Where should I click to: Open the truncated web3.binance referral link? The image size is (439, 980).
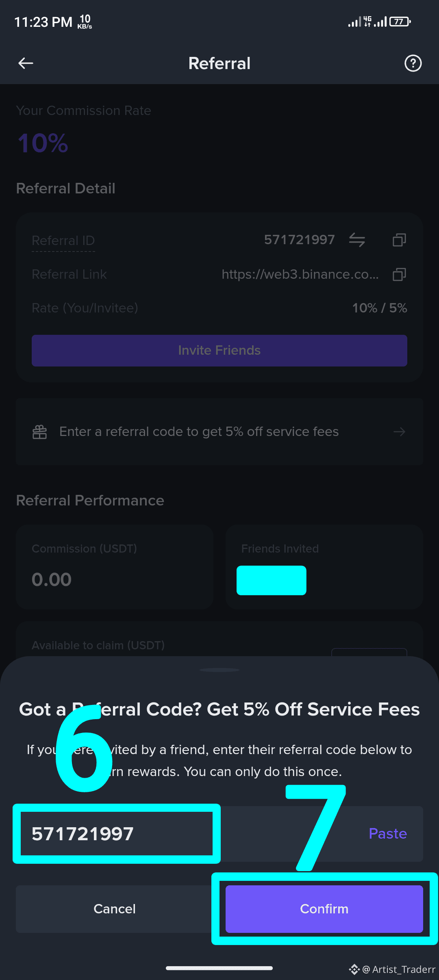tap(300, 274)
